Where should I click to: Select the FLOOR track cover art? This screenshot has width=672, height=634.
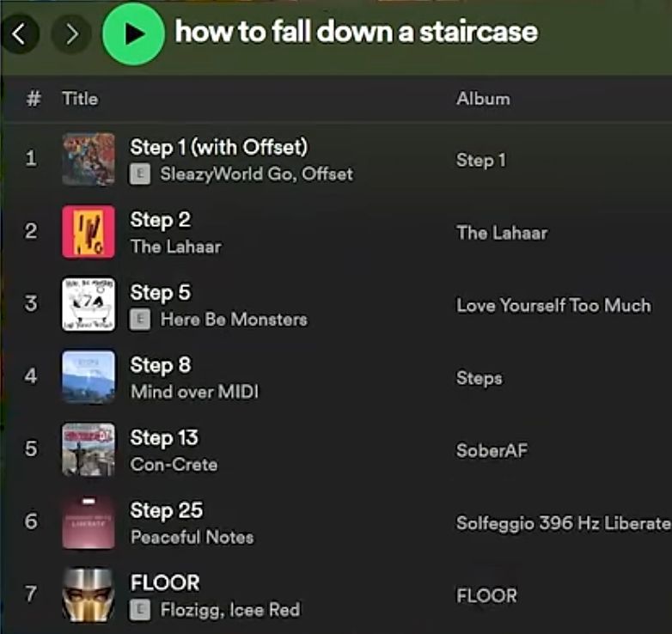88,594
